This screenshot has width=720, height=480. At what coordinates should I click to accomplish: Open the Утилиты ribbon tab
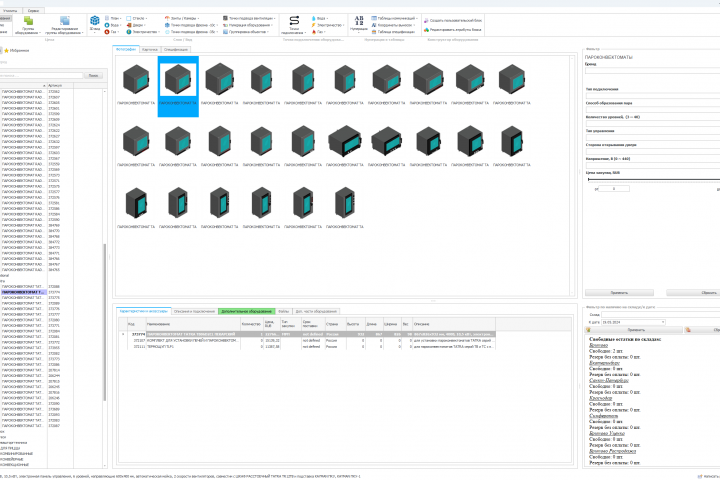tap(10, 10)
